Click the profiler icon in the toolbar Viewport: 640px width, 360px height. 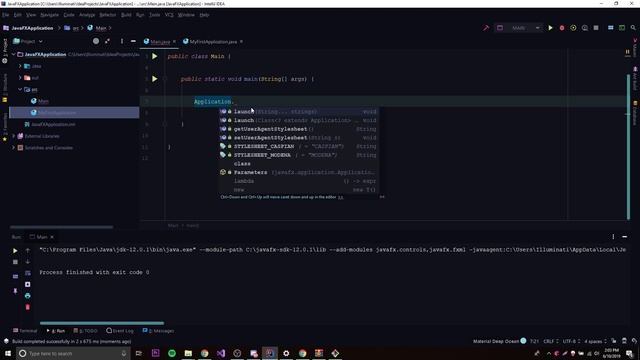pos(584,28)
